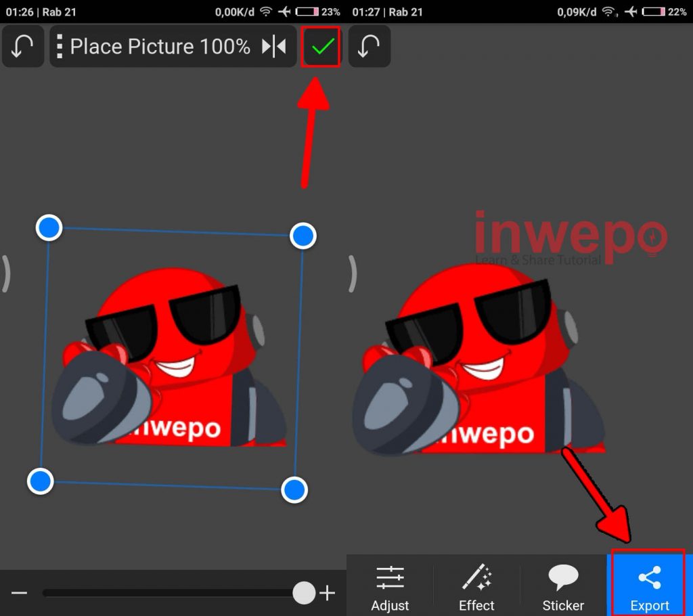The image size is (693, 616).
Task: Tap the mascot image in right screen
Action: (479, 359)
